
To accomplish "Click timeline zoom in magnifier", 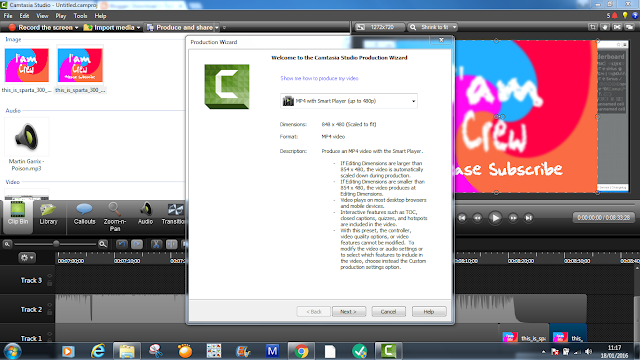I will tap(103, 244).
